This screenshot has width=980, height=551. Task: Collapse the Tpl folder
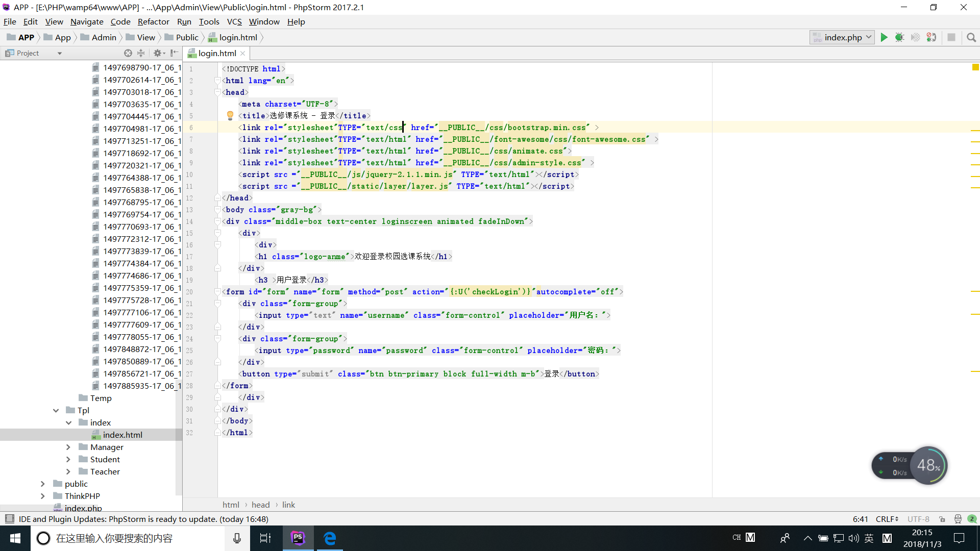tap(56, 410)
